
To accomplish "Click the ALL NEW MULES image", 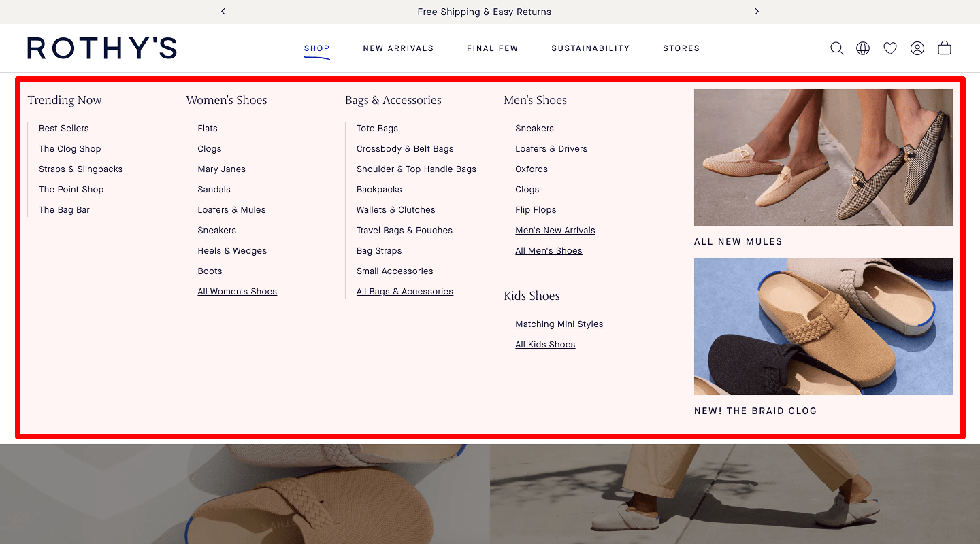I will (823, 157).
